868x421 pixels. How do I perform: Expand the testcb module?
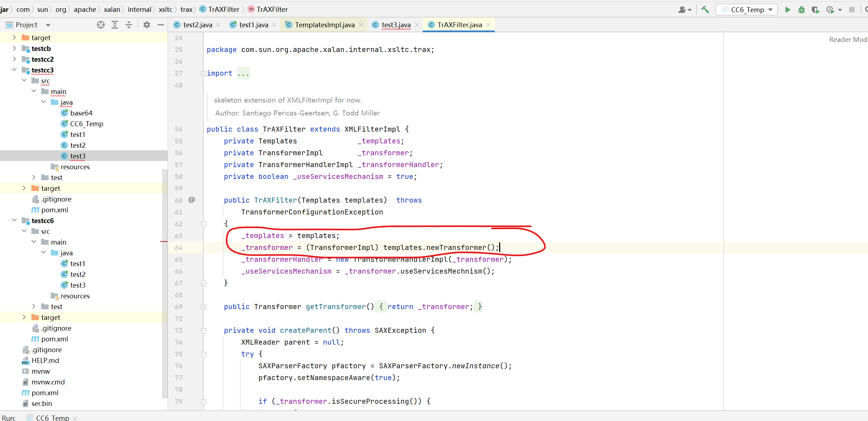click(14, 48)
